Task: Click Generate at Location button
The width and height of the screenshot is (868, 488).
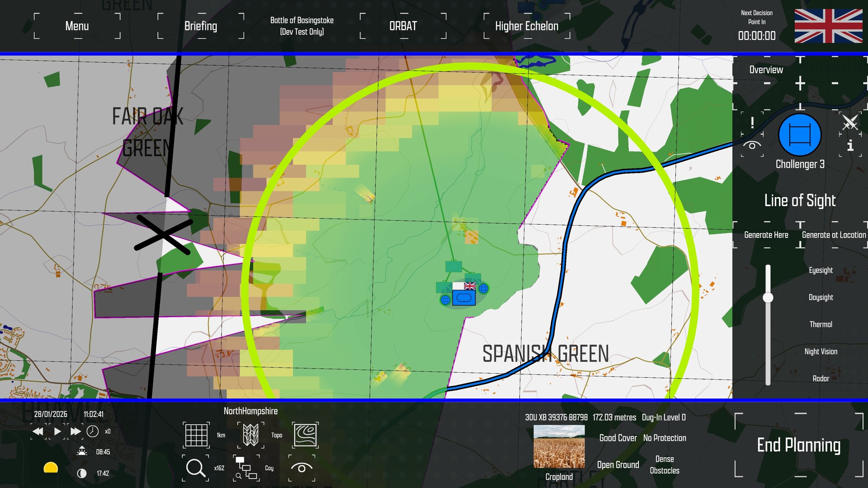Action: pyautogui.click(x=834, y=235)
